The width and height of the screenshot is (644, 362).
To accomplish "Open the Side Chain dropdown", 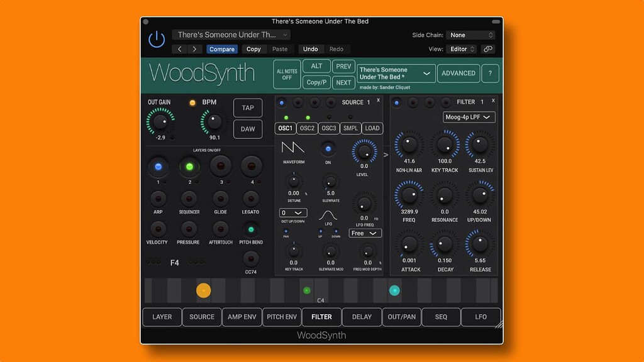I will click(470, 35).
